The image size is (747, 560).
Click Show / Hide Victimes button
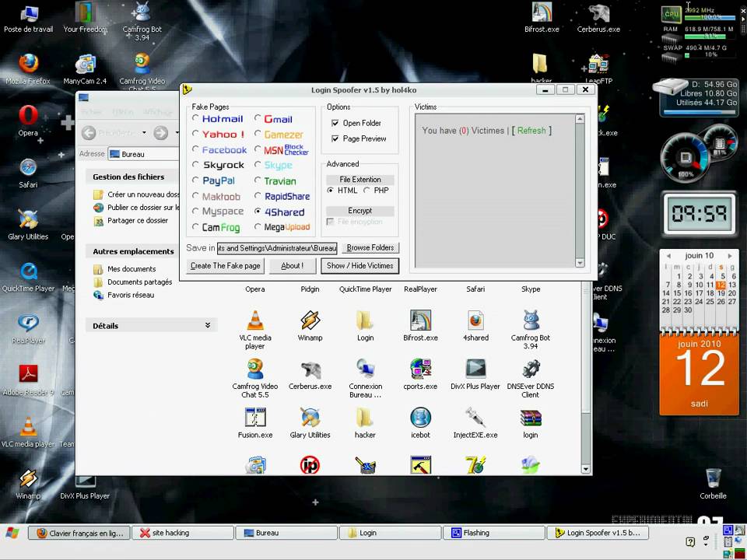click(359, 266)
